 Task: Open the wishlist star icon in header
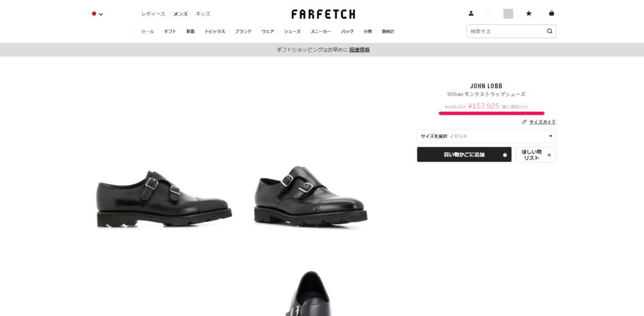529,13
